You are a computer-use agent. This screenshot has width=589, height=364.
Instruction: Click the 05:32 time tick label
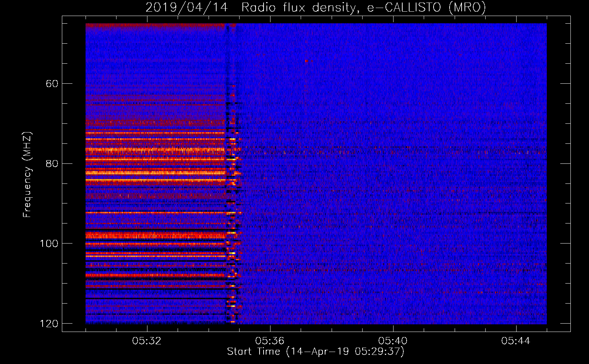tap(147, 341)
